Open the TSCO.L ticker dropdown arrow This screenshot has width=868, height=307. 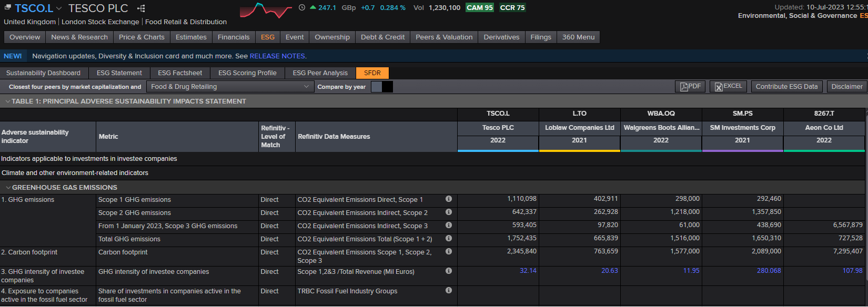click(59, 8)
